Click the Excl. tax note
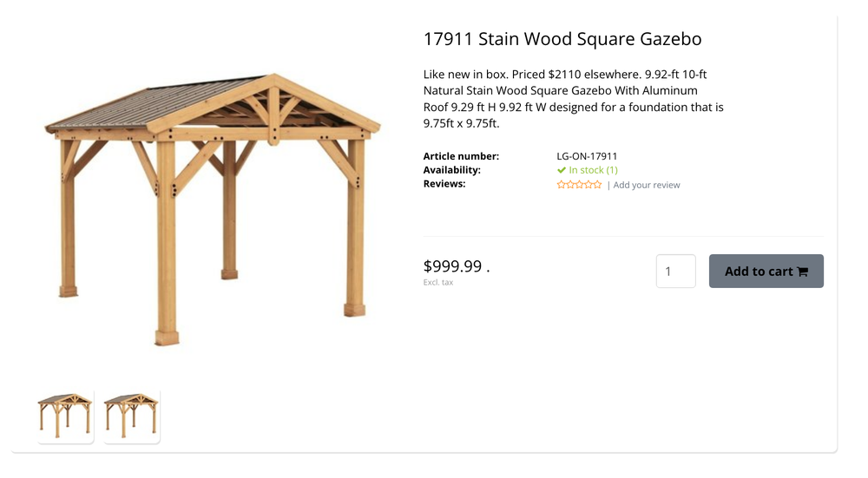This screenshot has height=478, width=868. pyautogui.click(x=438, y=283)
